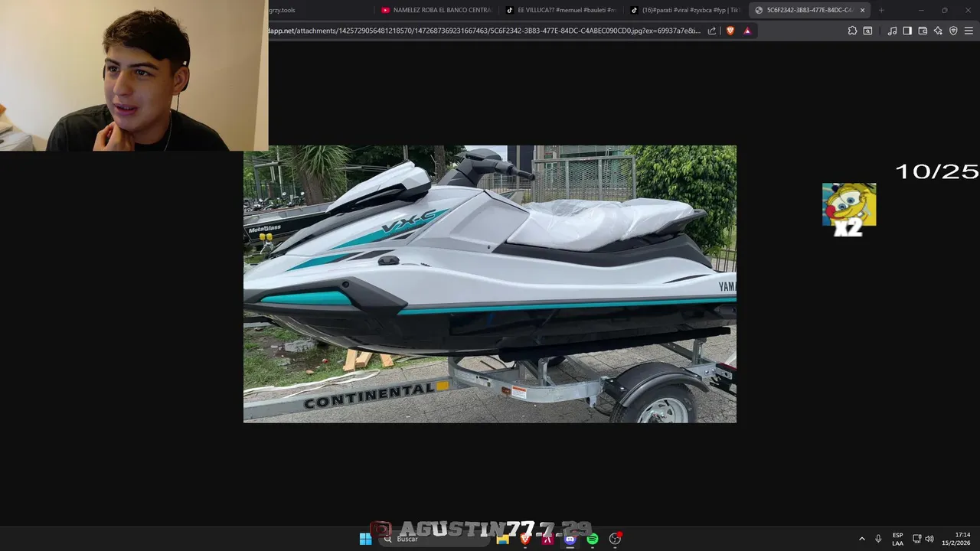
Task: Change the ESP LAA keyboard language
Action: (897, 539)
